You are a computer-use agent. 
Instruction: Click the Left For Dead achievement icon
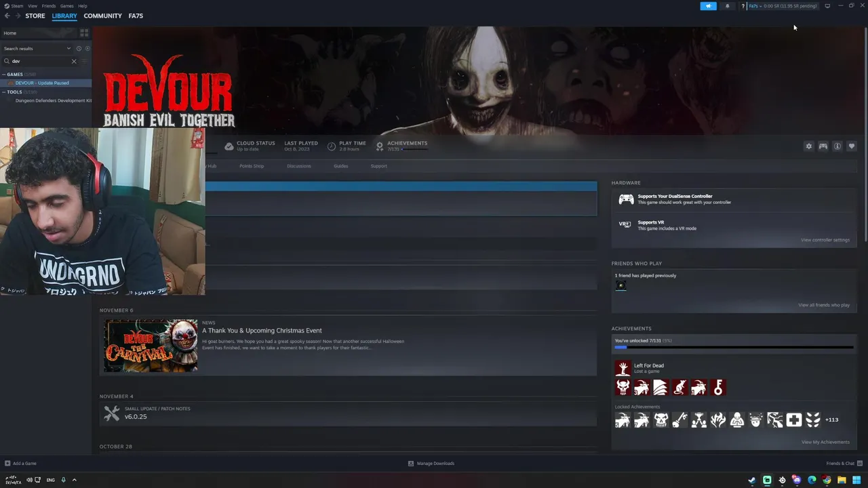point(623,368)
